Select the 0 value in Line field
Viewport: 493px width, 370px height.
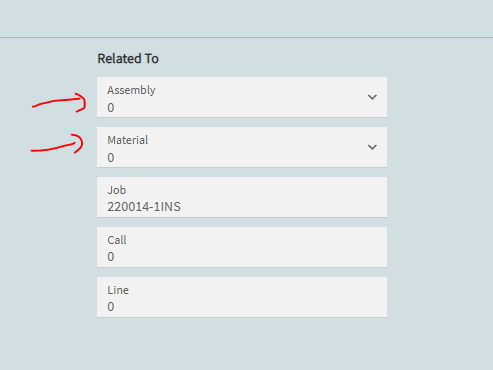tap(111, 307)
